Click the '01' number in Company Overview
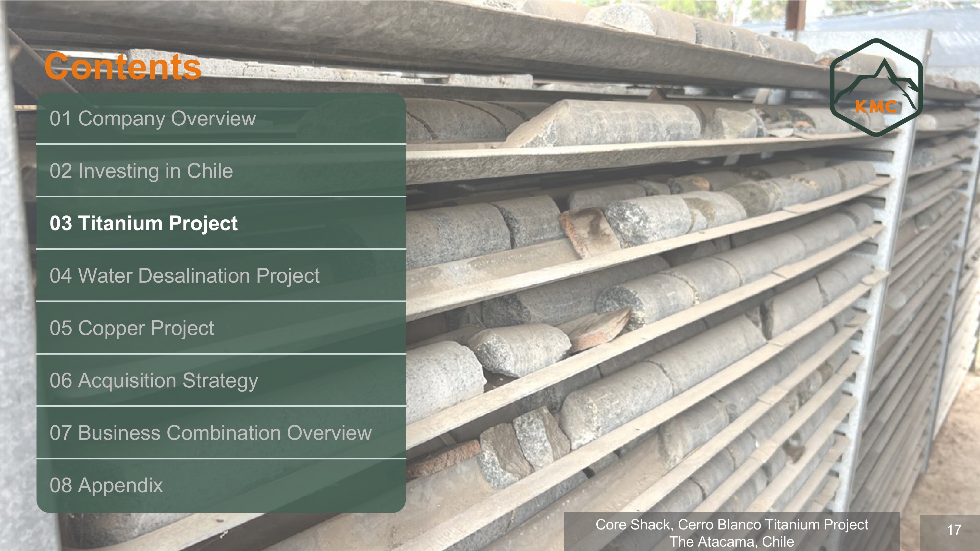This screenshot has height=551, width=980. point(61,118)
